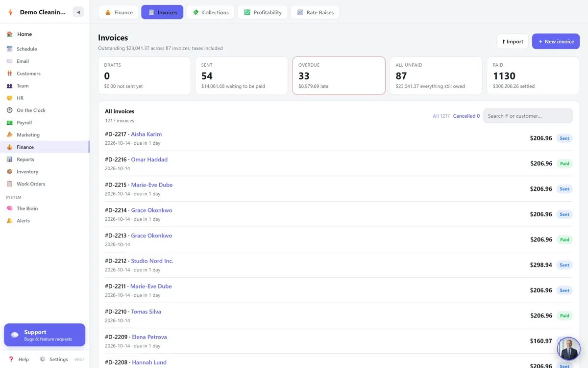Click the user avatar photo
The image size is (588, 368).
[x=569, y=349]
